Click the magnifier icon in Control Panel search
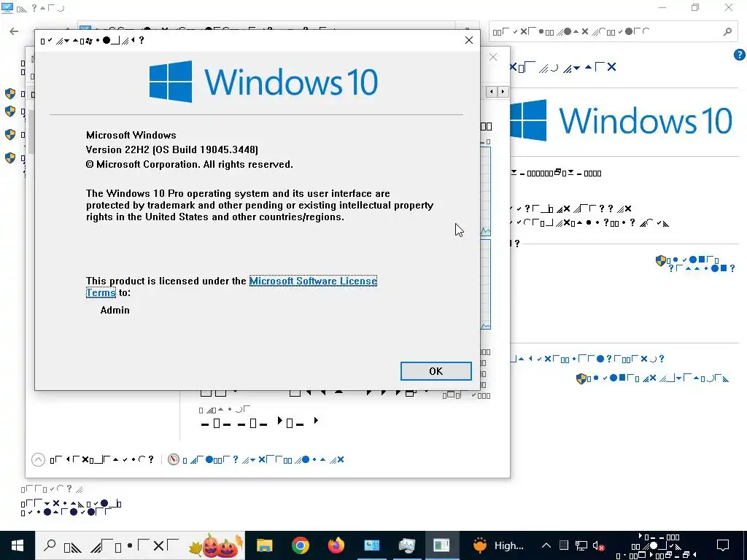 click(727, 32)
